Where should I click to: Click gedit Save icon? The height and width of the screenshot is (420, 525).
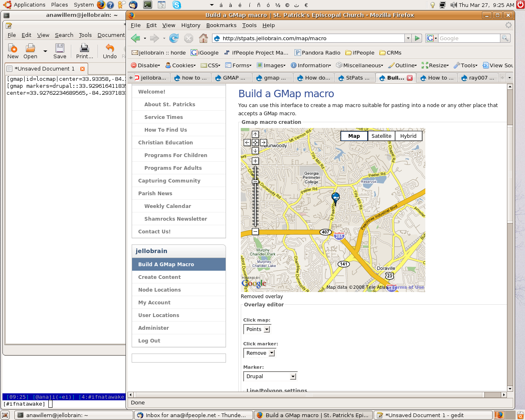[60, 51]
